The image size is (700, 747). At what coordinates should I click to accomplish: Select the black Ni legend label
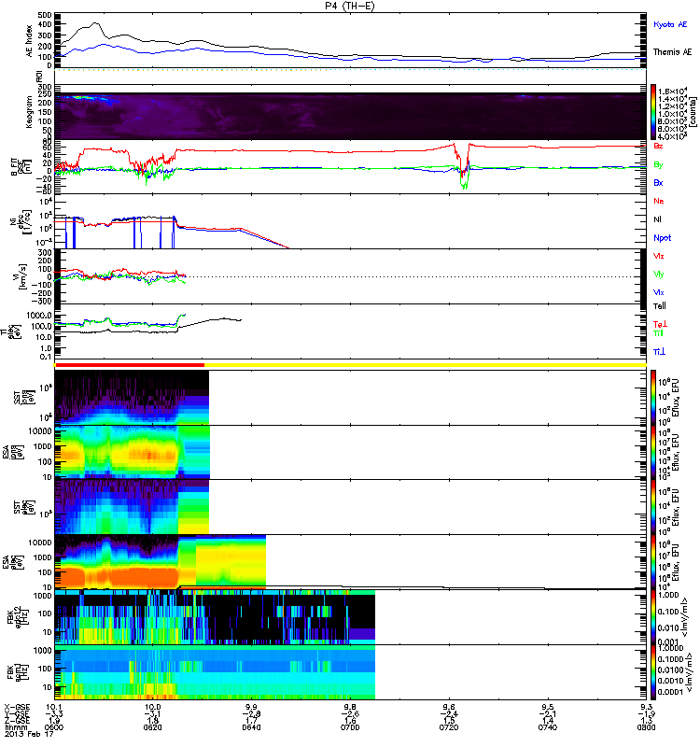[657, 219]
